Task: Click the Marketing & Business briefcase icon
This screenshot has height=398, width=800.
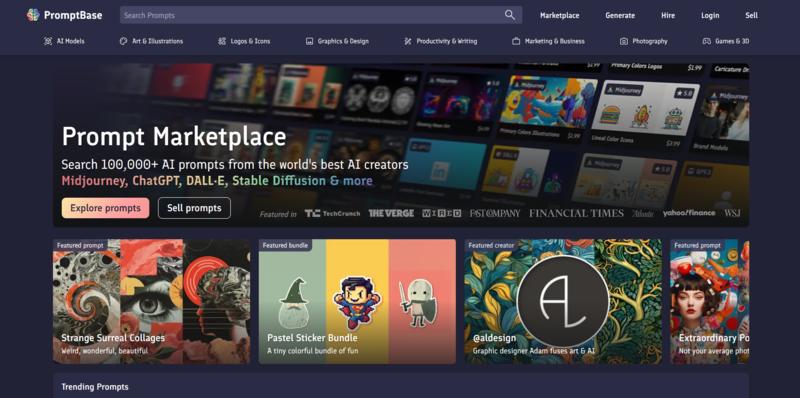Action: 516,41
